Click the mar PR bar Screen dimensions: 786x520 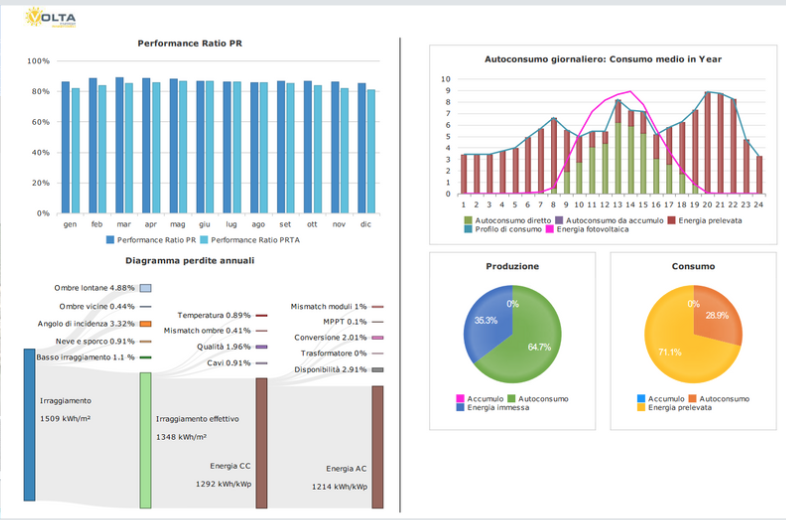tap(119, 145)
